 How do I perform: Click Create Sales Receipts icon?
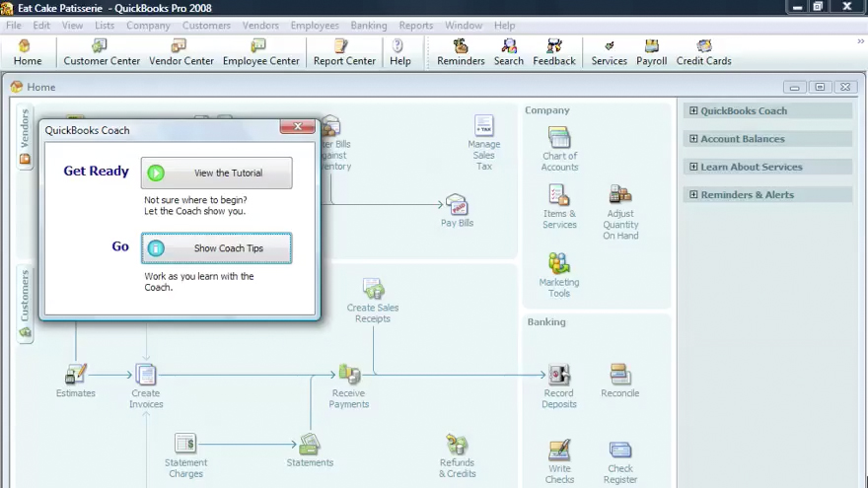(x=373, y=301)
